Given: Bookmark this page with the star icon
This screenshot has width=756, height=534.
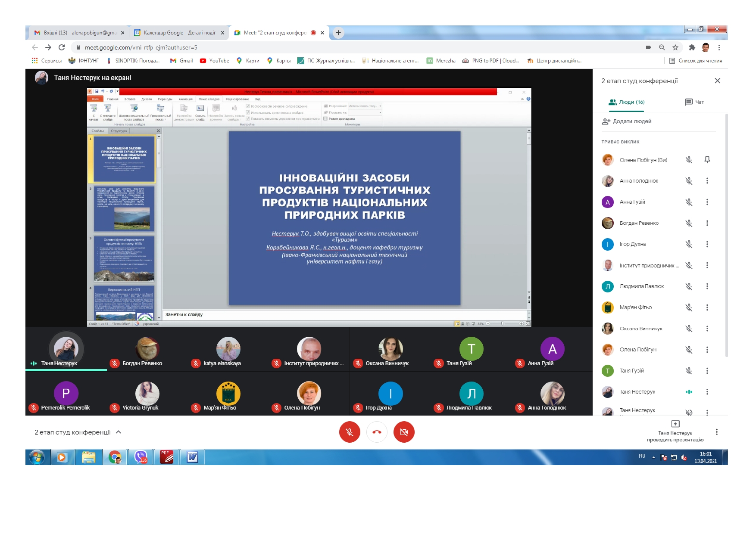Looking at the screenshot, I should (675, 47).
